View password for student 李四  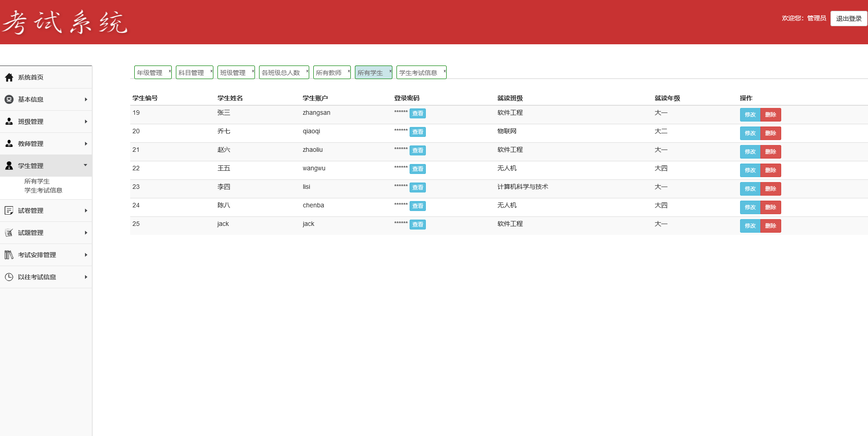(x=418, y=188)
